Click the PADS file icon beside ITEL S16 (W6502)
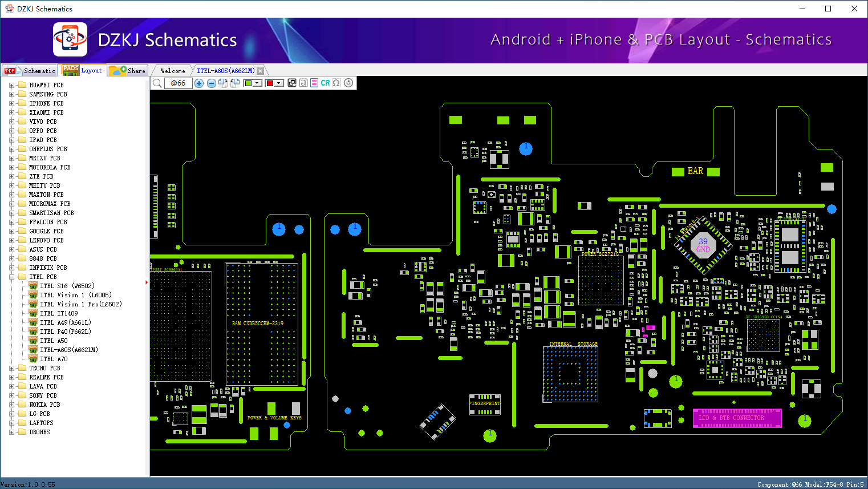Screen dimensions: 868x489 pos(33,286)
